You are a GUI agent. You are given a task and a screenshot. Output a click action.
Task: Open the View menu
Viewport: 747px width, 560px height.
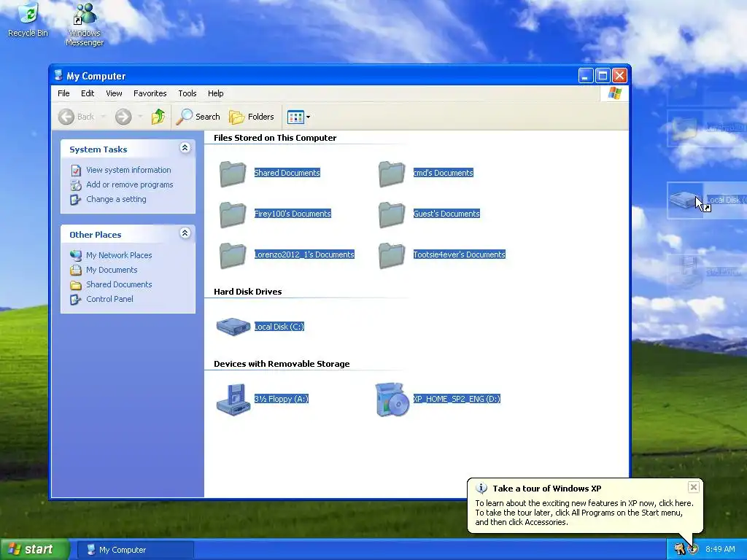[x=114, y=93]
